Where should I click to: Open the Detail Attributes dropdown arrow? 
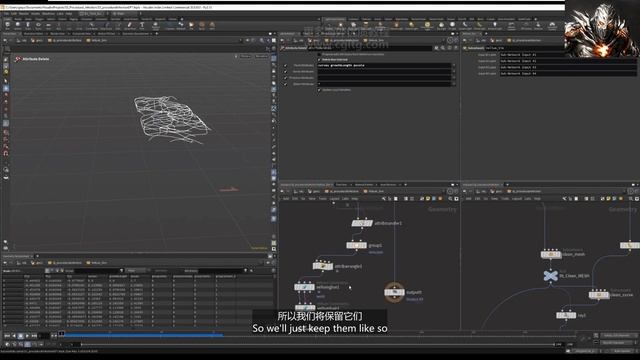tap(453, 84)
